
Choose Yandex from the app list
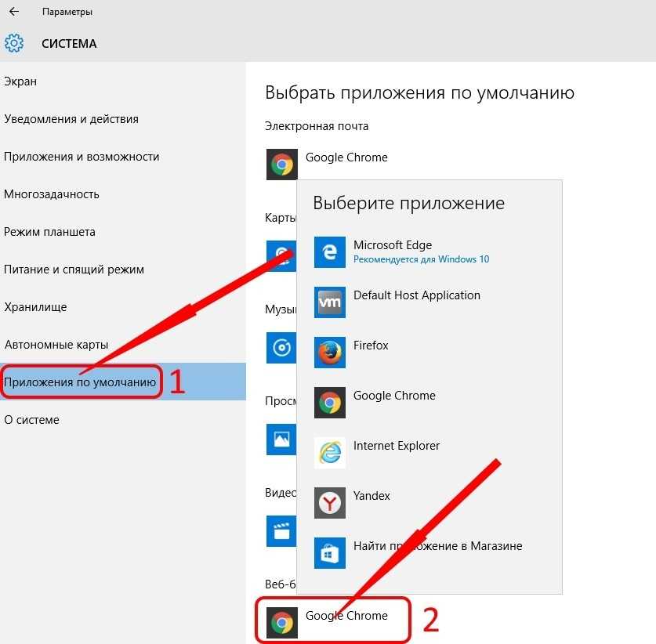429,503
